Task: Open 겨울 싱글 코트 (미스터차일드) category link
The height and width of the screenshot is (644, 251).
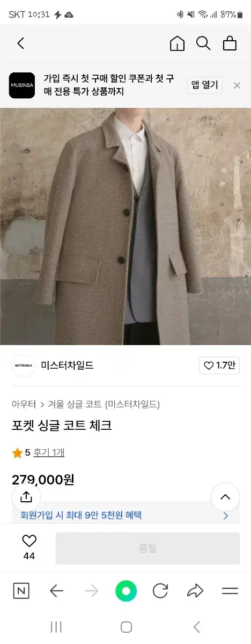Action: pos(104,404)
